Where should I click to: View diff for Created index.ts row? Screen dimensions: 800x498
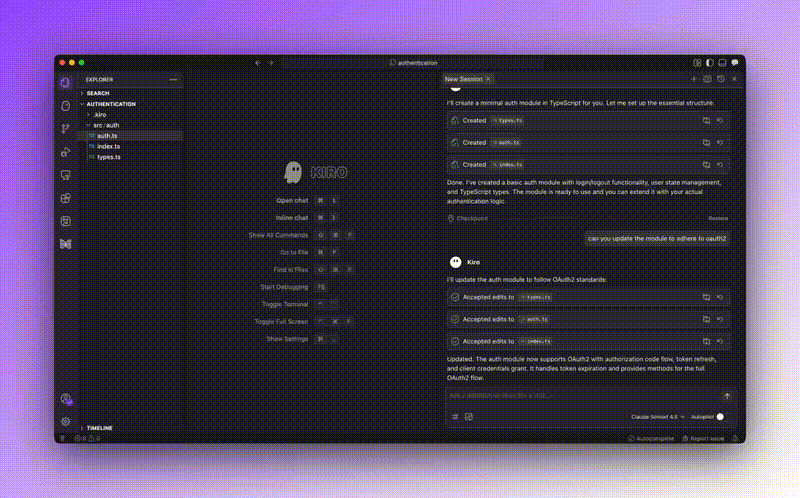click(706, 165)
